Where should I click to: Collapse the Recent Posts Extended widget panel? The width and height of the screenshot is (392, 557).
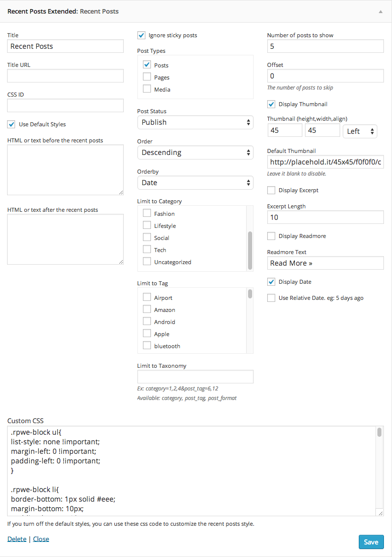(380, 11)
